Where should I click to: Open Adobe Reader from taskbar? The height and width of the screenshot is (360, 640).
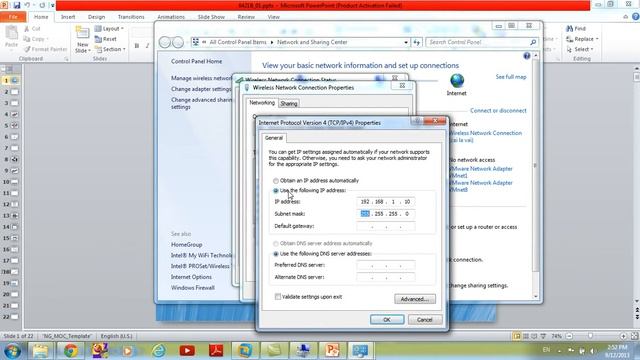216,351
